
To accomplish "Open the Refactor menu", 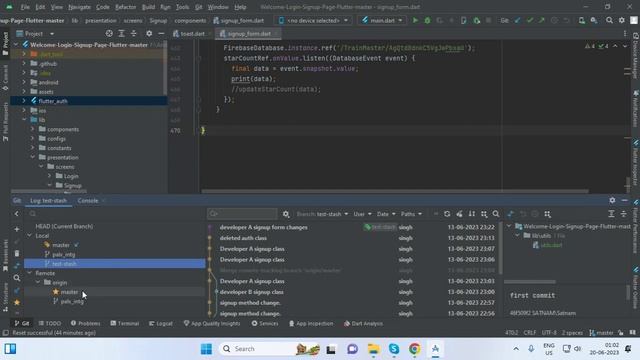I will pos(126,7).
